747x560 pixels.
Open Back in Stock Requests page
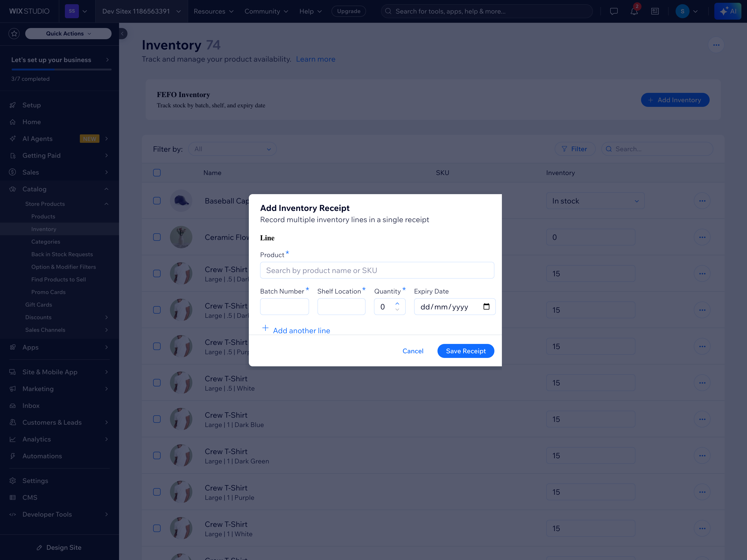(x=62, y=254)
